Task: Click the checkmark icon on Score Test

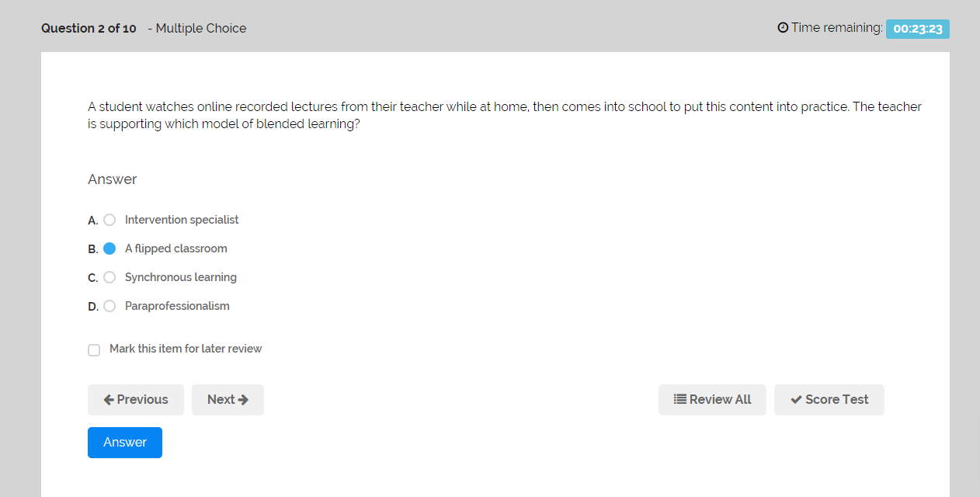Action: [796, 400]
